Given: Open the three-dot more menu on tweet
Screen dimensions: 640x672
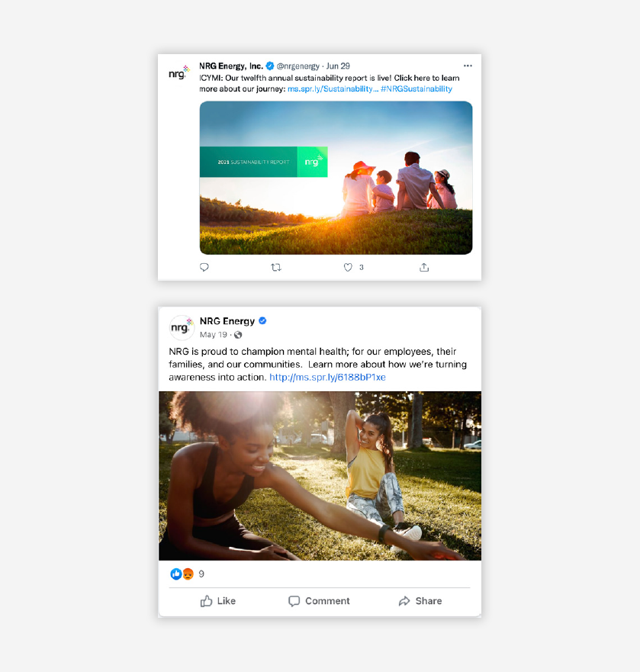Looking at the screenshot, I should 468,66.
